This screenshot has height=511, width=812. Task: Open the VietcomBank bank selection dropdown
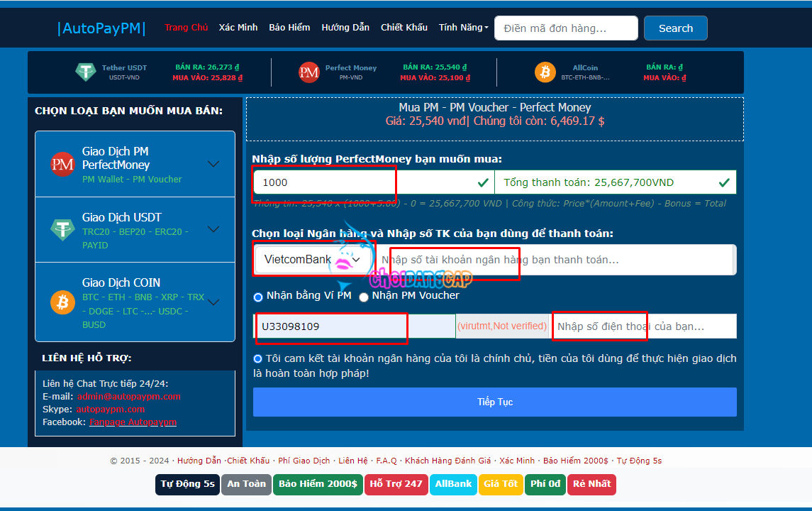(x=312, y=260)
